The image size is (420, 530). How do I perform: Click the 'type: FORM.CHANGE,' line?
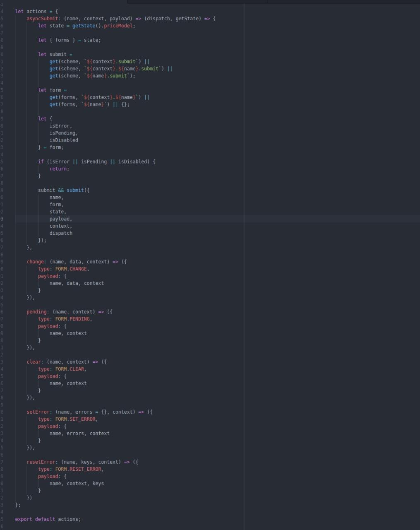[x=64, y=269]
